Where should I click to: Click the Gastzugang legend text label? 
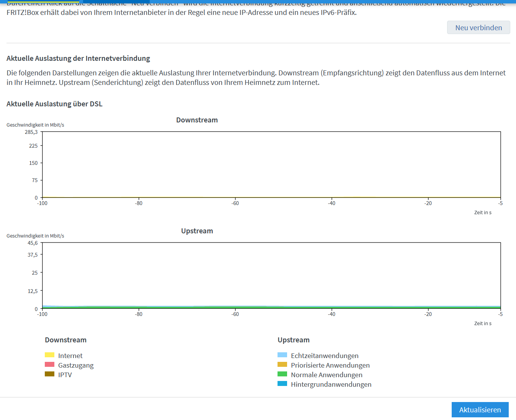76,365
